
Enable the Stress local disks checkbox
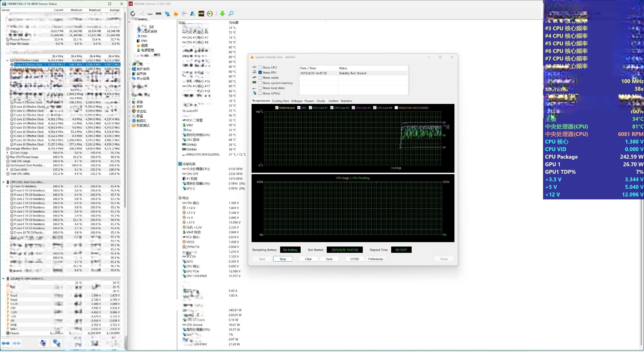[x=260, y=88]
